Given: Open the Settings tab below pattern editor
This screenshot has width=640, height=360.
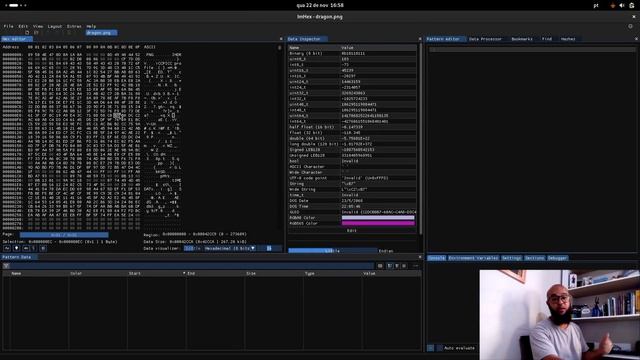Looking at the screenshot, I should point(511,258).
